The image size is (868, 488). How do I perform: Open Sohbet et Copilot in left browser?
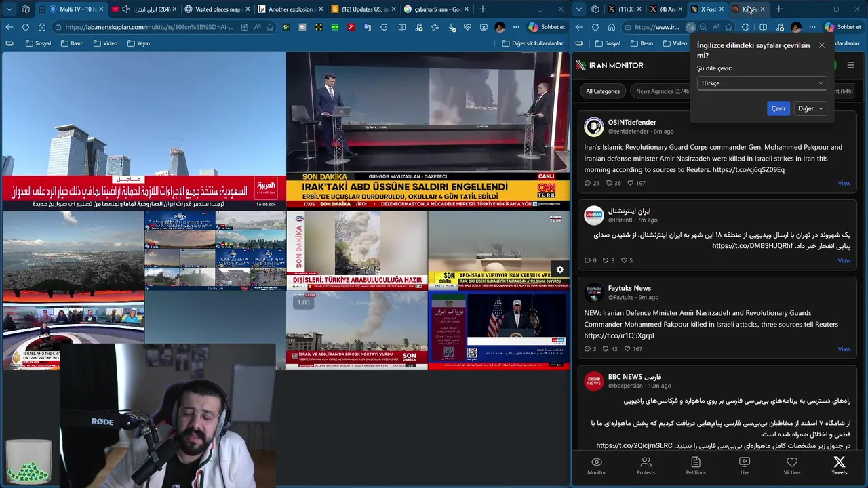(x=547, y=27)
